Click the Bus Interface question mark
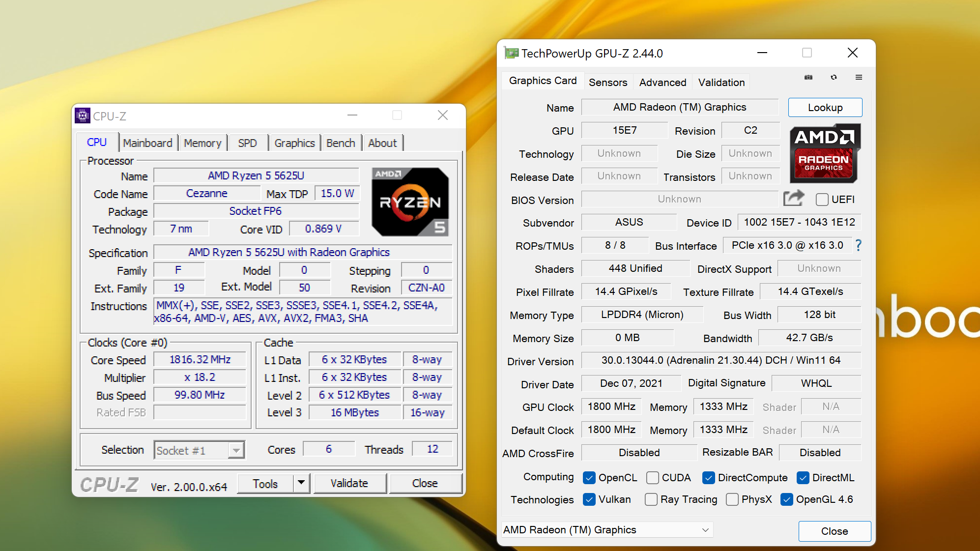Image resolution: width=980 pixels, height=551 pixels. 858,245
